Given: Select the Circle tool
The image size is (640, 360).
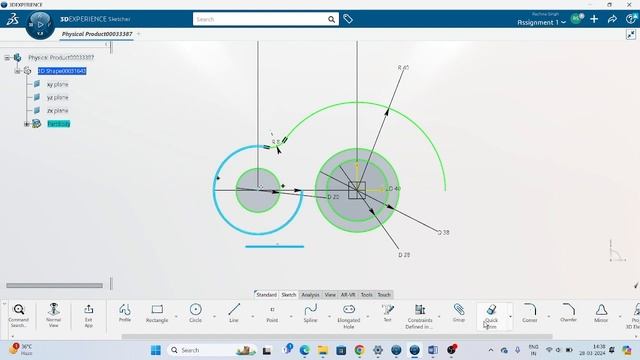Looking at the screenshot, I should pyautogui.click(x=196, y=313).
